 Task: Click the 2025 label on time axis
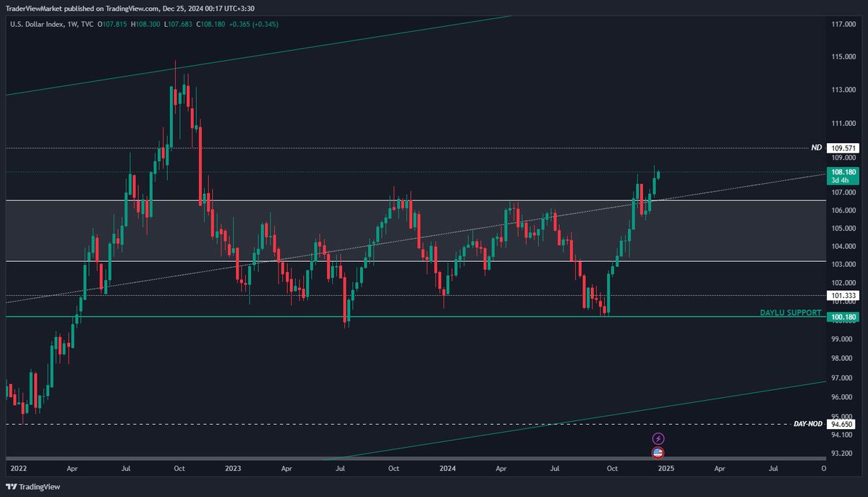[666, 468]
